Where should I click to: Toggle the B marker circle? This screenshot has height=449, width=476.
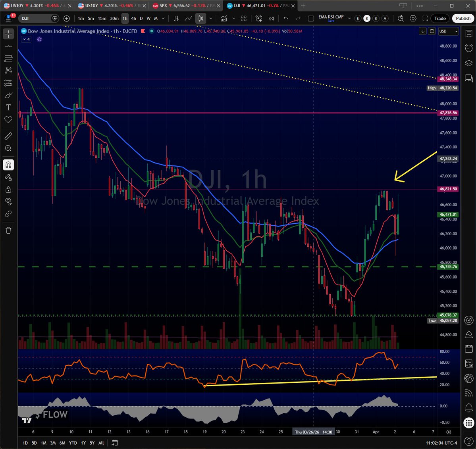(358, 19)
